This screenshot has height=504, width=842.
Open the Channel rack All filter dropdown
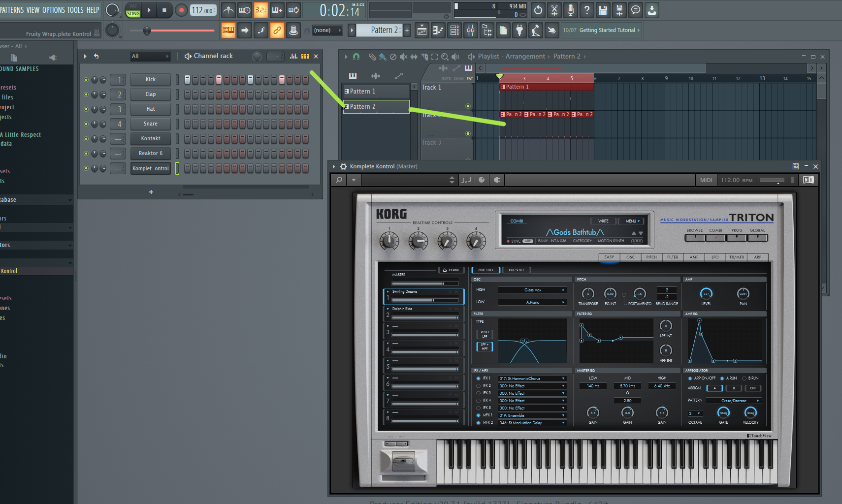[150, 56]
